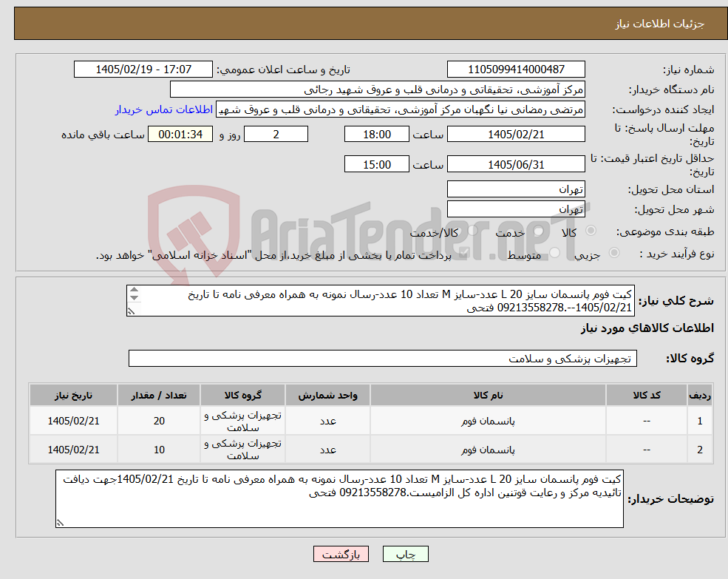Click the price validity time 15:00 field
The height and width of the screenshot is (579, 728).
pyautogui.click(x=376, y=164)
